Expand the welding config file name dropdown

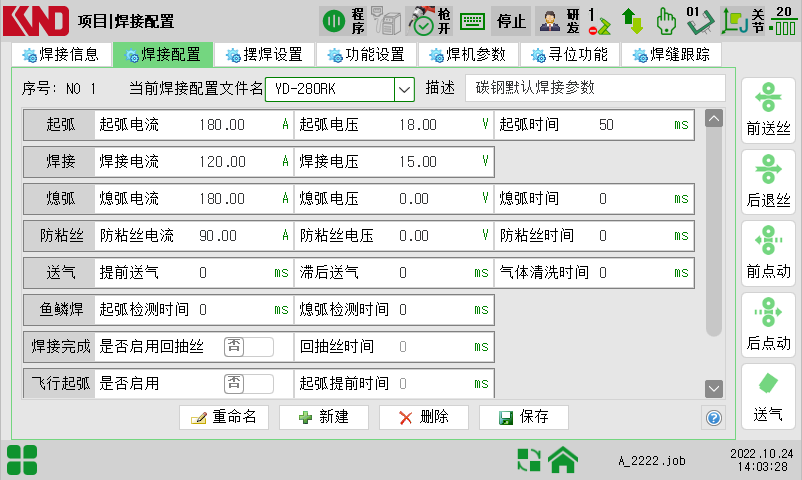404,90
